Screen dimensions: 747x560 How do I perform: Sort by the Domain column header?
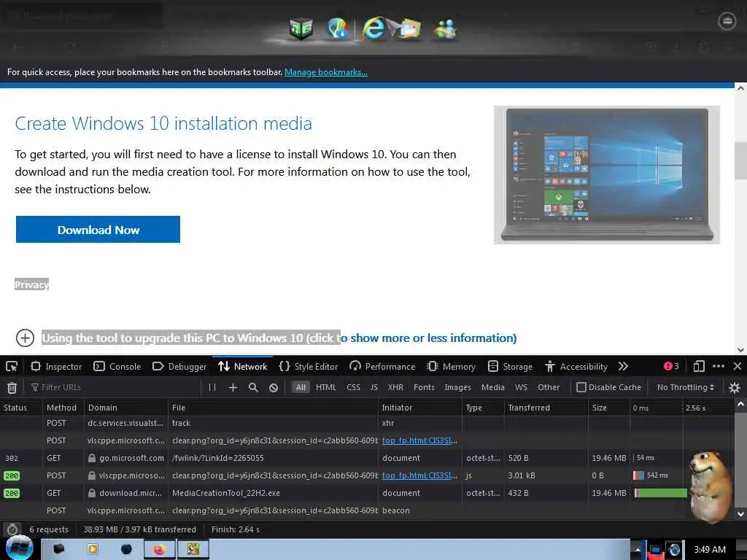click(126, 408)
